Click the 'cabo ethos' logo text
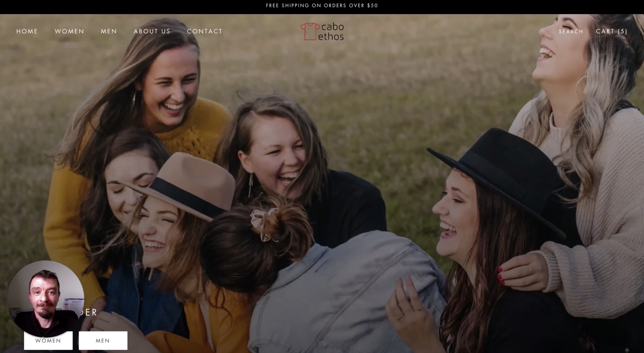 [x=331, y=32]
